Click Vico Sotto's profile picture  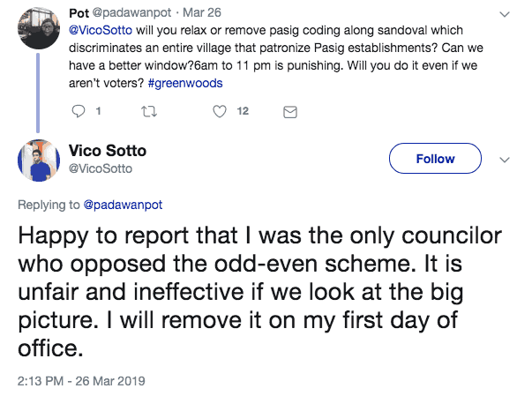point(38,161)
